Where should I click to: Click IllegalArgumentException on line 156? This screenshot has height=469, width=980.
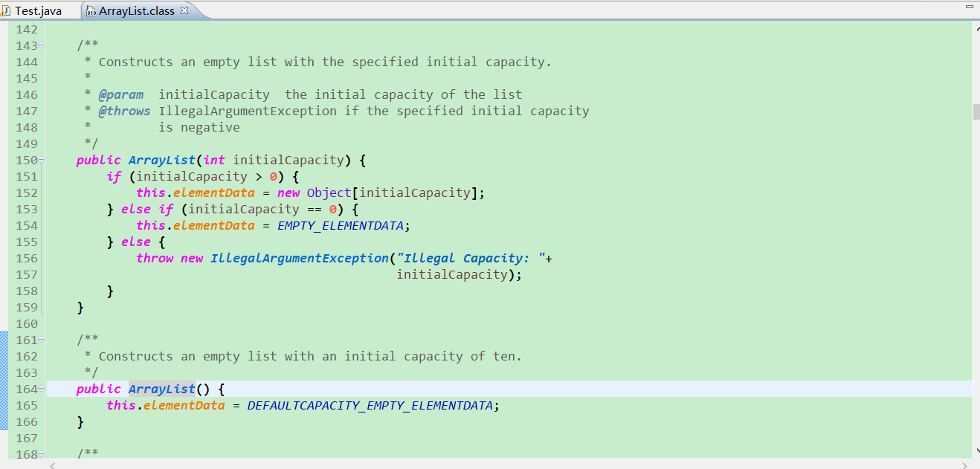click(x=300, y=259)
